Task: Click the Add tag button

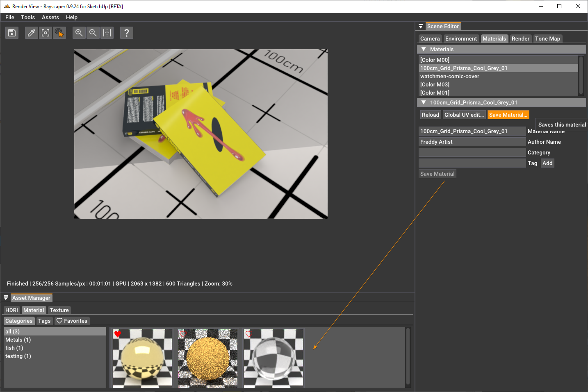Action: 547,163
